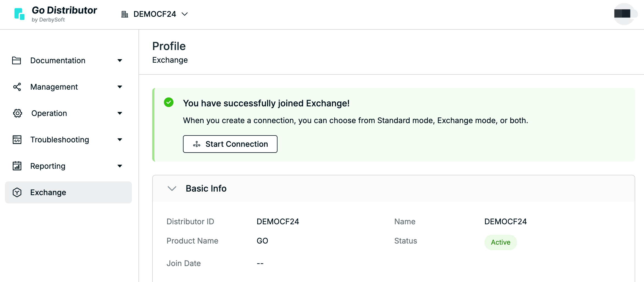Click the Join Date label
The image size is (644, 282).
pos(184,263)
